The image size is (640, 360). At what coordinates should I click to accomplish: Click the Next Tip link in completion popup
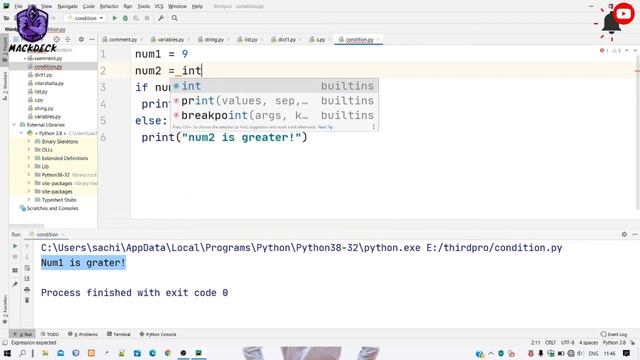[x=325, y=127]
